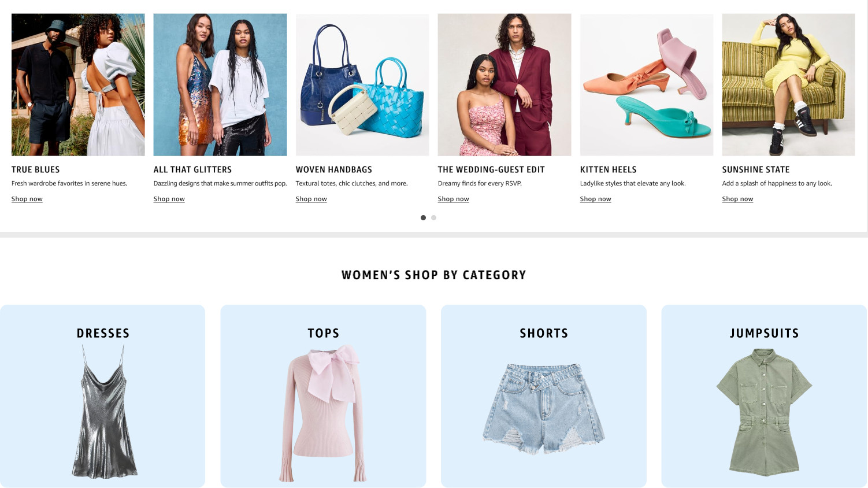The width and height of the screenshot is (868, 488).
Task: Open the Tops category card
Action: (x=323, y=396)
